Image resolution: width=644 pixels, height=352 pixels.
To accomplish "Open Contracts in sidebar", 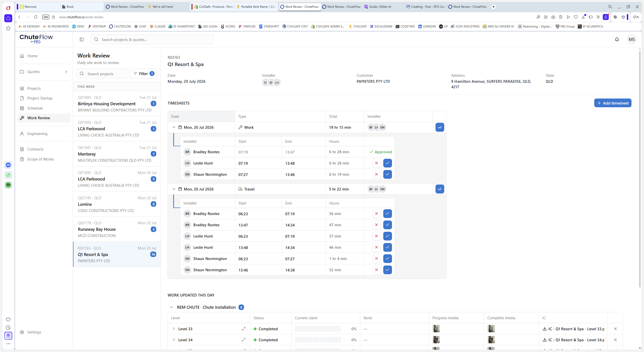I will click(44, 149).
